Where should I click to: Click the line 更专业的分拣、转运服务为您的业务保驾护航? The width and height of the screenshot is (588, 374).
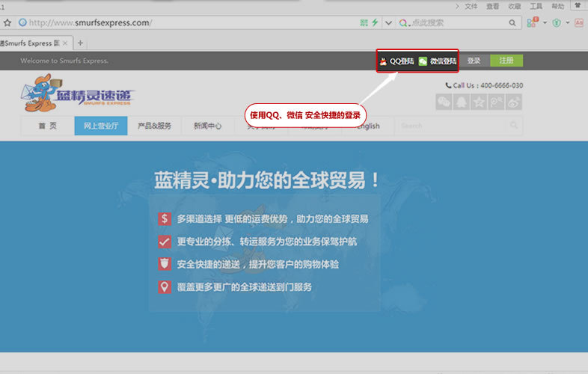coord(266,242)
